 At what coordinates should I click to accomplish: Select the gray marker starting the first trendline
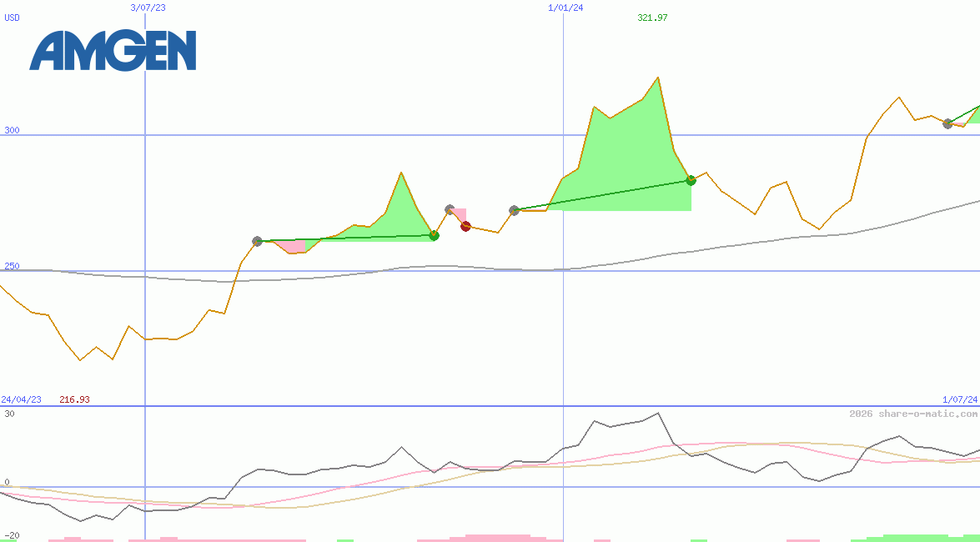coord(258,240)
